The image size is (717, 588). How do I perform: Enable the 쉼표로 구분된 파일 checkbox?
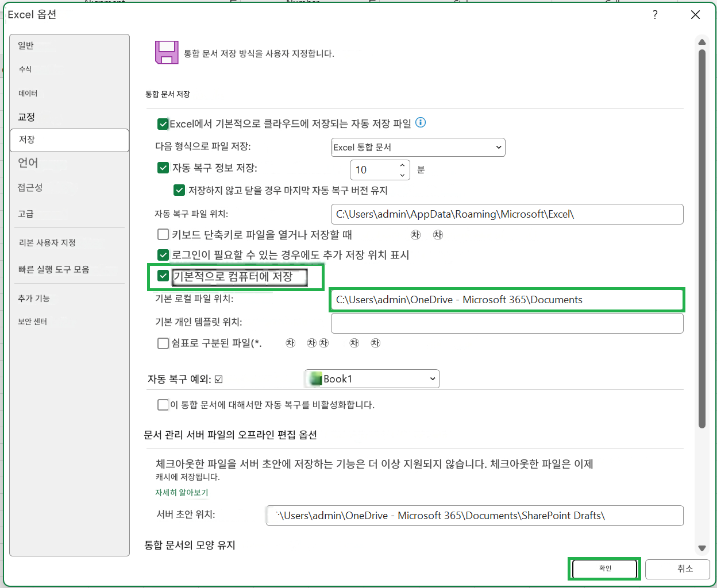pos(163,343)
